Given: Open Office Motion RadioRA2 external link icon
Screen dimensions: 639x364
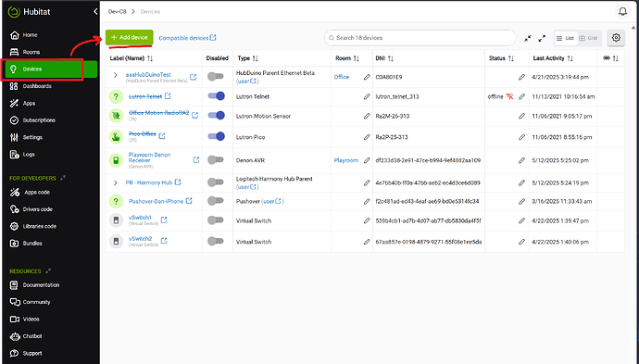Looking at the screenshot, I should point(194,116).
